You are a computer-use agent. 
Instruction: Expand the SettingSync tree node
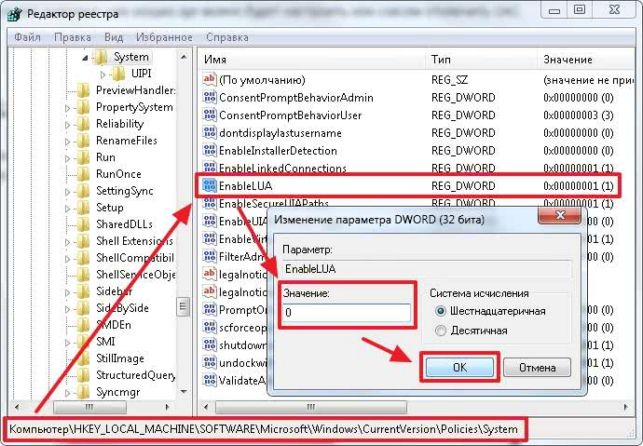pos(67,192)
